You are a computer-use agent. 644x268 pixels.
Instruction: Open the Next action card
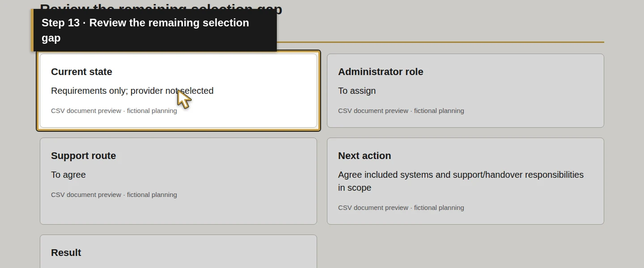point(466,181)
